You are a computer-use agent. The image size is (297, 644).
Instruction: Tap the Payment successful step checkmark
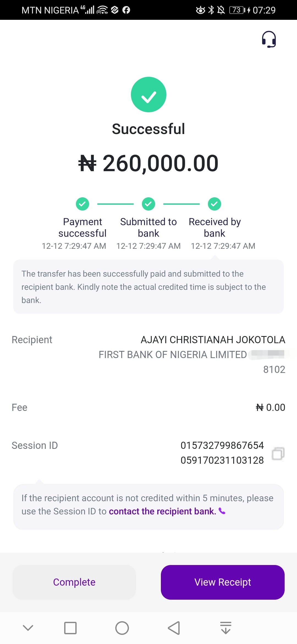point(82,204)
